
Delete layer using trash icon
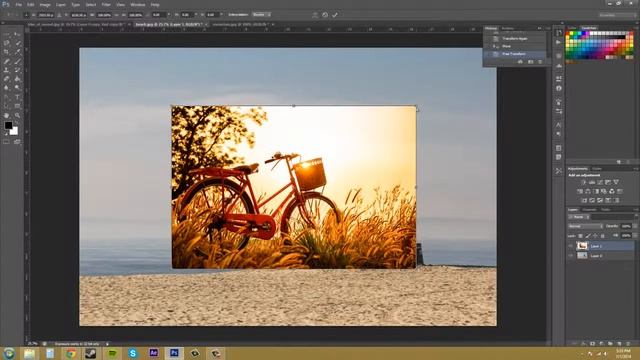(628, 344)
